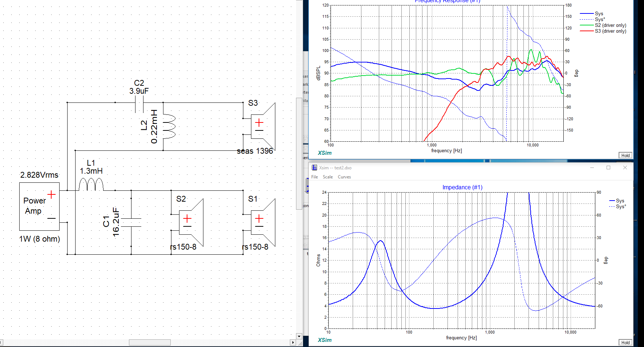
Task: Click Hold button in Frequency Response window
Action: pos(625,155)
